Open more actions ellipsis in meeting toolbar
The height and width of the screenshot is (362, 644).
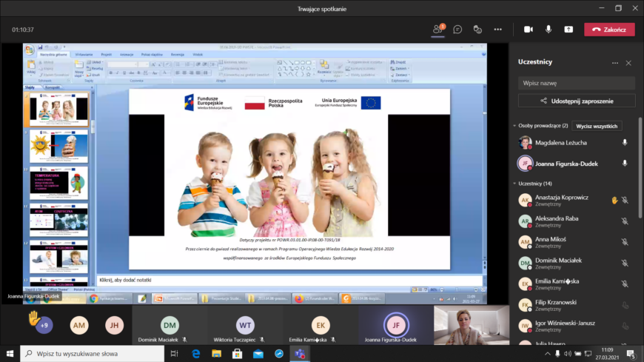(x=497, y=30)
